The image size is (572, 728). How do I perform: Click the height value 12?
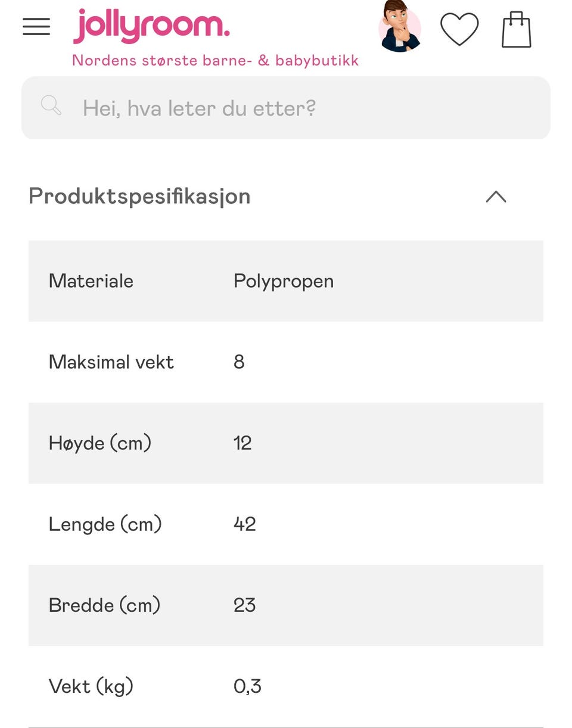click(x=243, y=443)
